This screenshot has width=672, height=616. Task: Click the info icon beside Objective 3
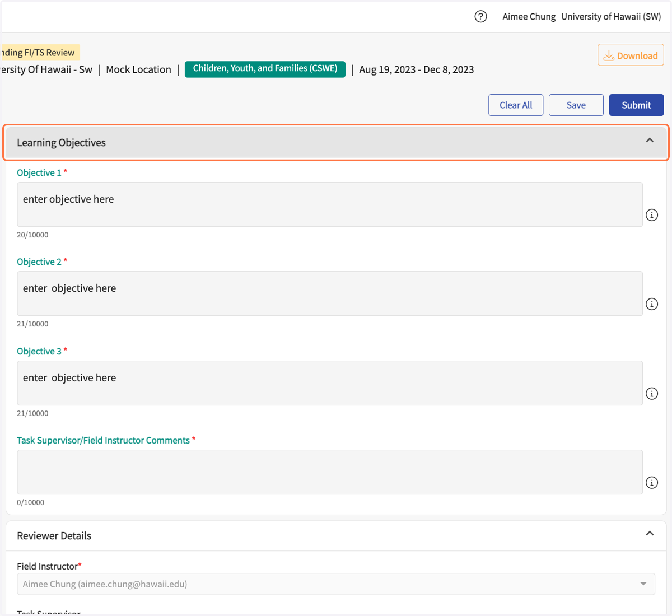point(652,394)
